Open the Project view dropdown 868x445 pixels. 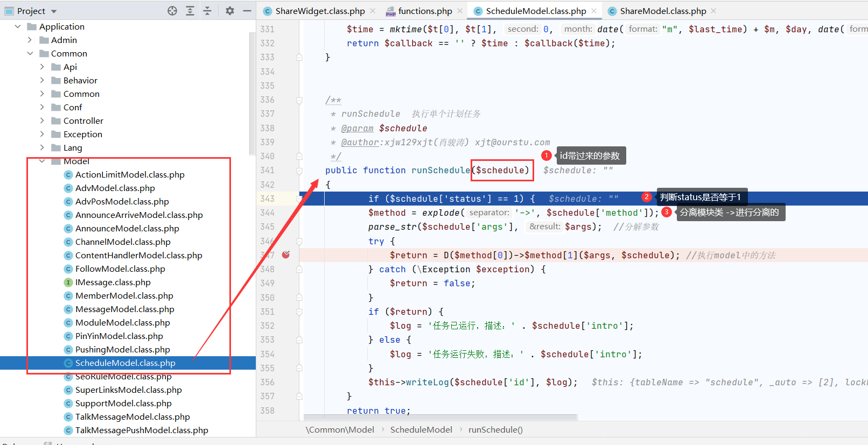point(53,11)
